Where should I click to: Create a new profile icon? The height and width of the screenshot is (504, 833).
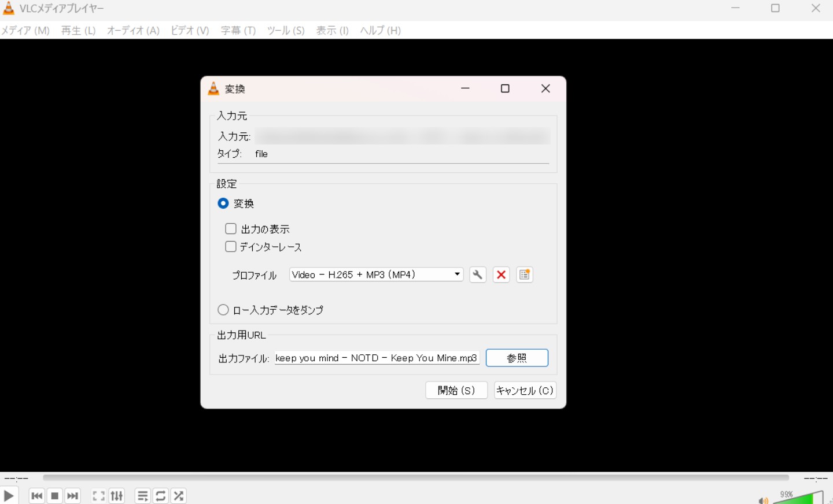(x=525, y=275)
